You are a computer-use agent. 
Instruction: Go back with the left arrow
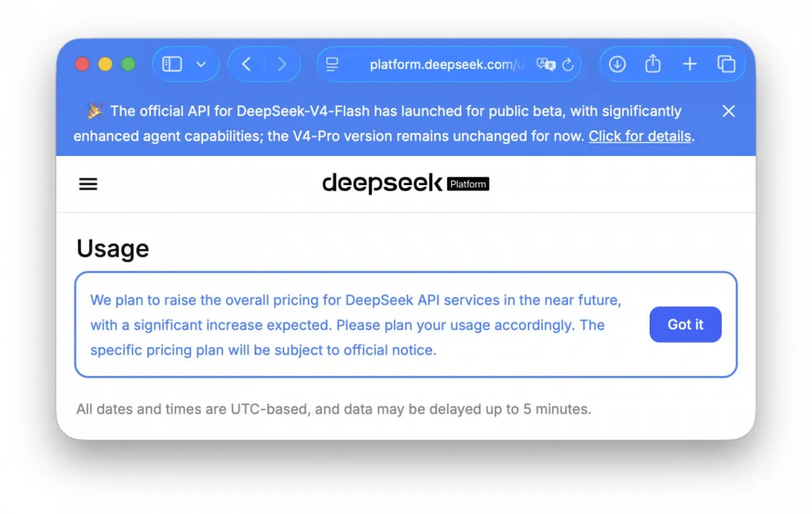tap(247, 64)
